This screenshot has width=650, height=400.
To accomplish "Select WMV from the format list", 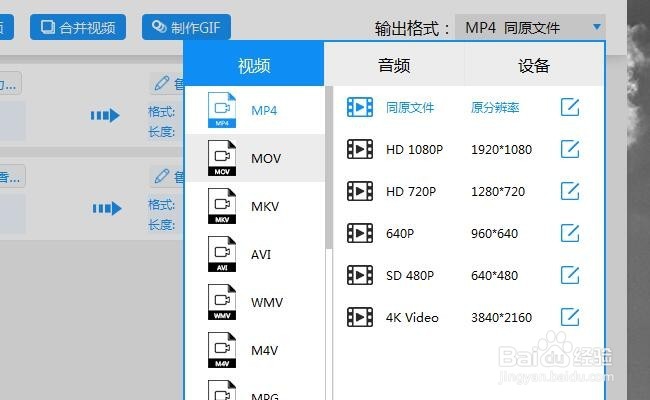I will click(x=256, y=302).
